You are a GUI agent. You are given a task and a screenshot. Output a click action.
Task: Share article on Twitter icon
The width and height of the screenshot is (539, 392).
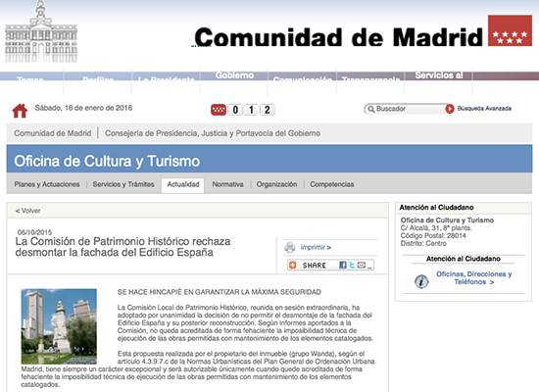pyautogui.click(x=352, y=265)
